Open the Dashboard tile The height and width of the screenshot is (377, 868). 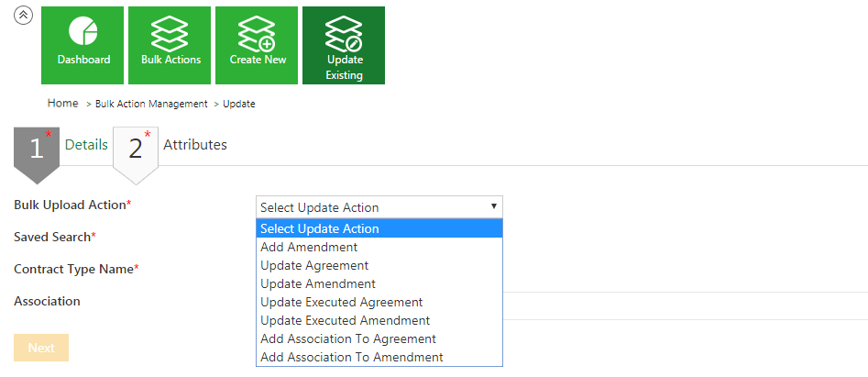83,45
